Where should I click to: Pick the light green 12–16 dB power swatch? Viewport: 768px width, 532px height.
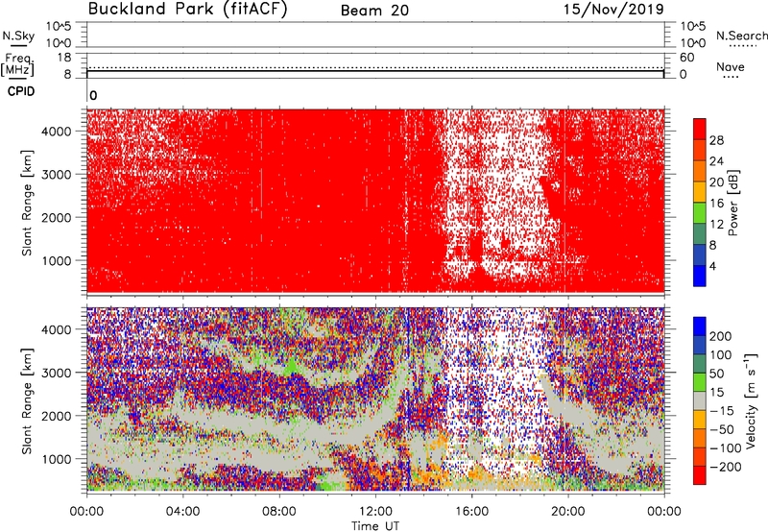point(700,213)
